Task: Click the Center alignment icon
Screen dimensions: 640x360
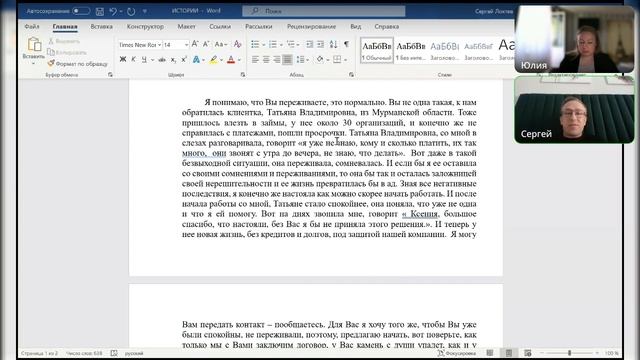Action: (x=266, y=60)
